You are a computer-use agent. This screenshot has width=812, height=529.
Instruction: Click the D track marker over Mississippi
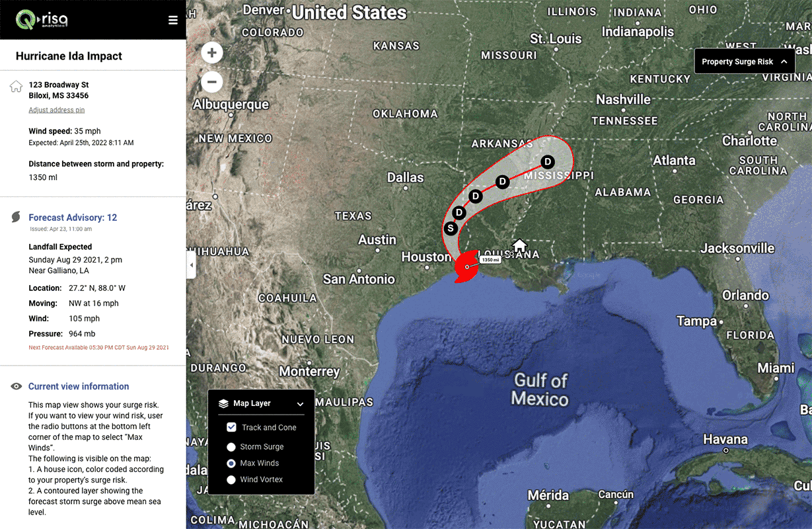coord(547,162)
